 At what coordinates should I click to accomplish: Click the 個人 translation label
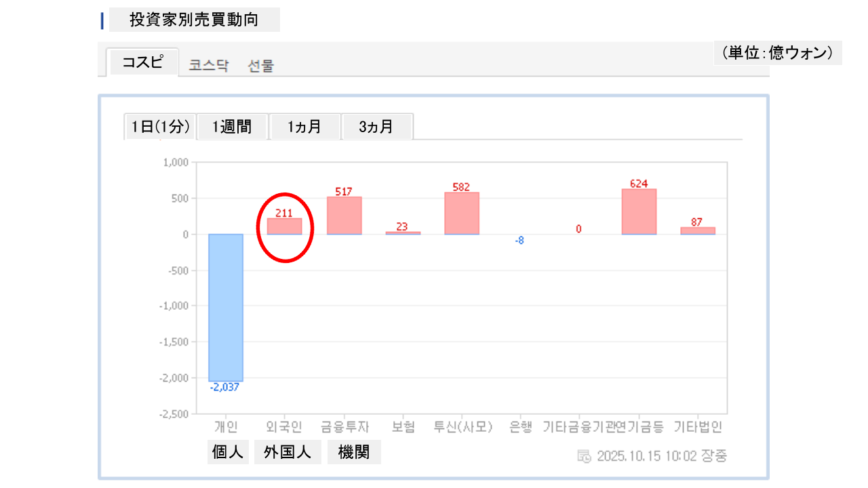coord(228,452)
